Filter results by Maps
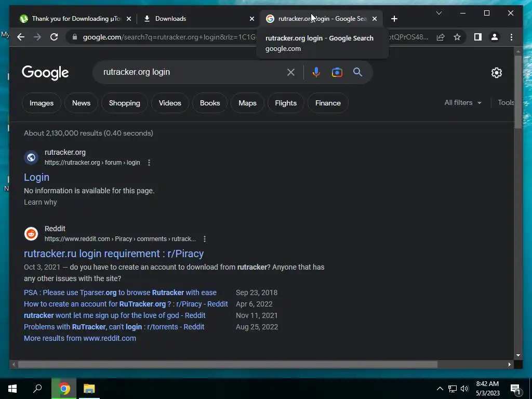 [247, 103]
